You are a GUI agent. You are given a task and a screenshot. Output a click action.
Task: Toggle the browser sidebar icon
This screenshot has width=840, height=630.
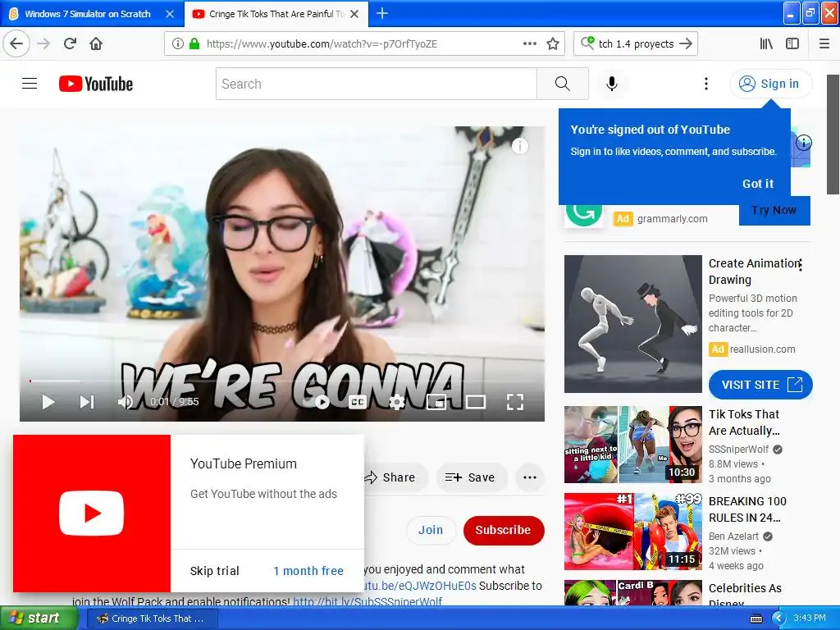click(x=792, y=43)
